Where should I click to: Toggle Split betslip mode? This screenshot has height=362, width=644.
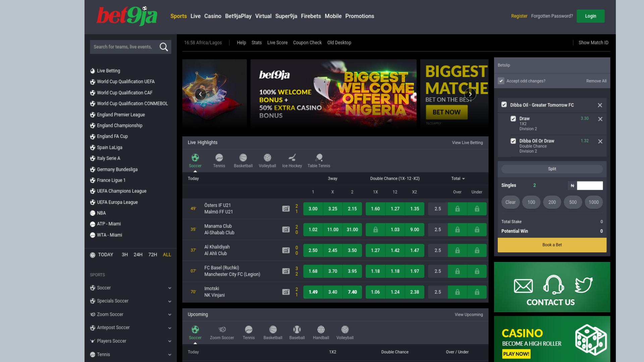(x=552, y=169)
